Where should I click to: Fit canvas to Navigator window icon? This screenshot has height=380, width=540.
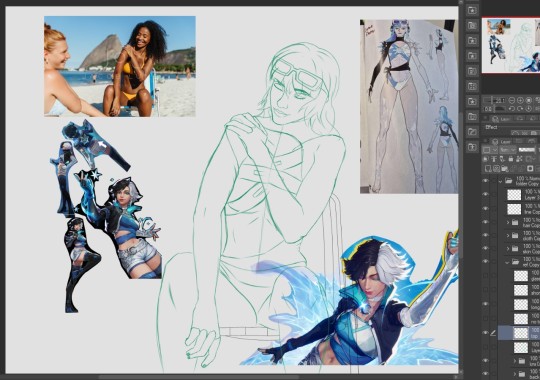529,100
